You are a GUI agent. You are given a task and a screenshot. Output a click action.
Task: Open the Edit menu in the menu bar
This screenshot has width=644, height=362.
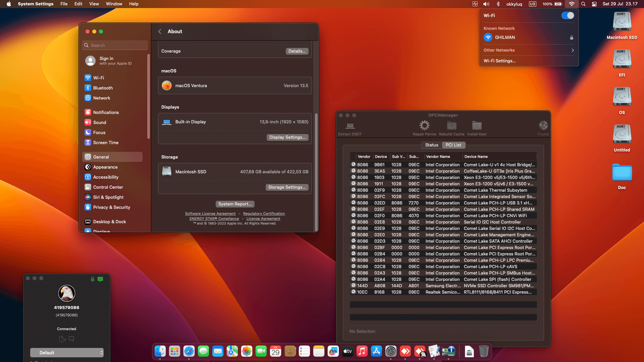78,4
